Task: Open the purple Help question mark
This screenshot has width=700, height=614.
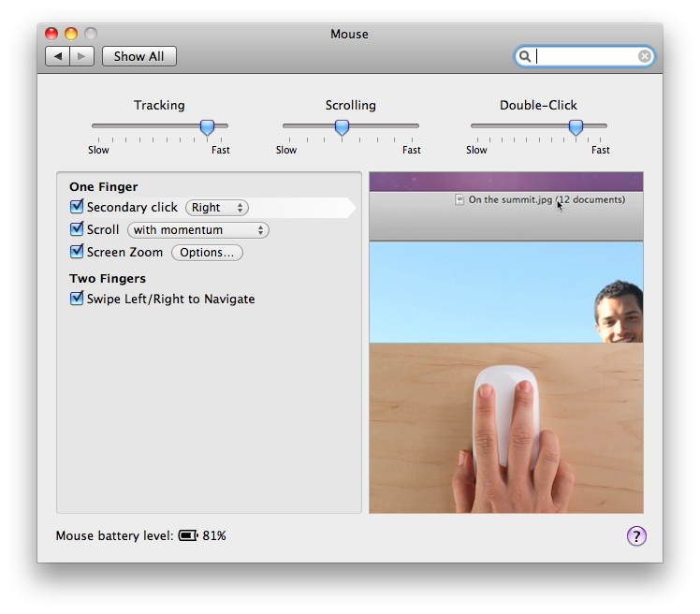Action: pos(636,536)
